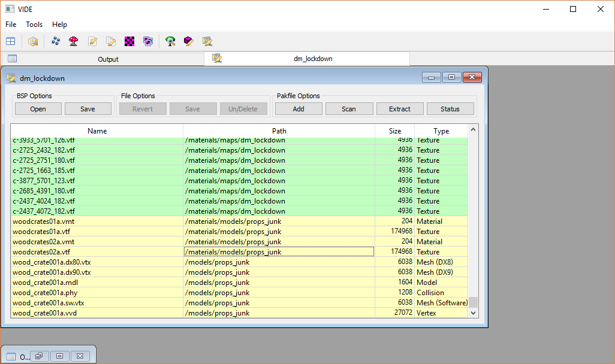The height and width of the screenshot is (364, 615).
Task: Click the file list scroll up arrow
Action: 474,129
